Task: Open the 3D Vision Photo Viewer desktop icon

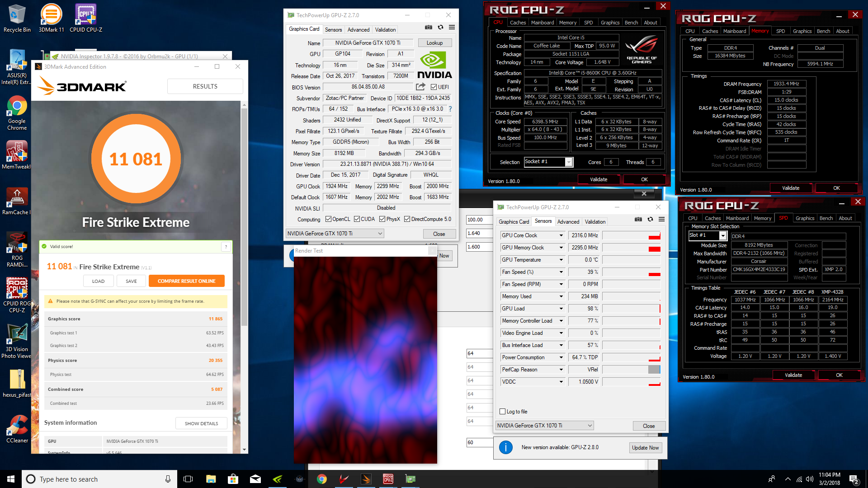Action: [x=17, y=341]
